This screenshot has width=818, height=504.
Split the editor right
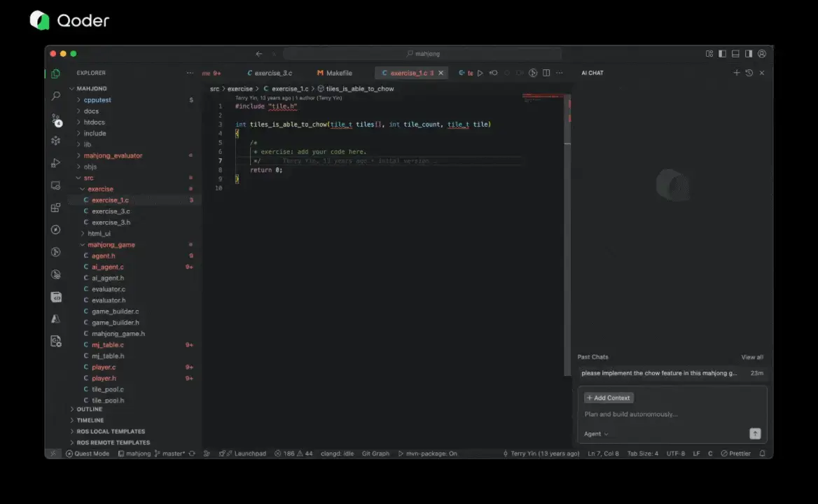pos(546,73)
